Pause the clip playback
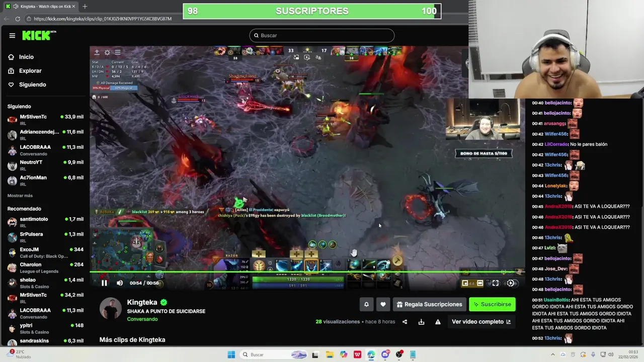644x362 pixels. click(104, 283)
